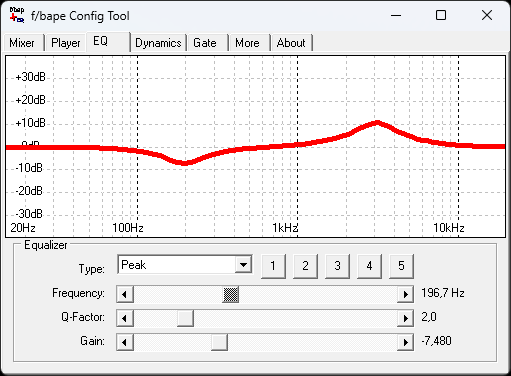Go to the More tab
This screenshot has width=511, height=376.
pyautogui.click(x=249, y=43)
